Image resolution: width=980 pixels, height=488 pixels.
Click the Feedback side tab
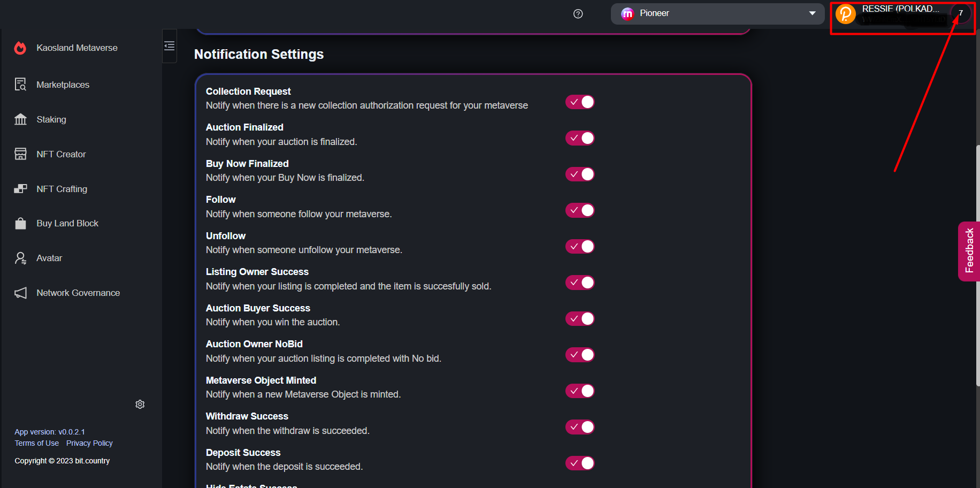pos(969,251)
